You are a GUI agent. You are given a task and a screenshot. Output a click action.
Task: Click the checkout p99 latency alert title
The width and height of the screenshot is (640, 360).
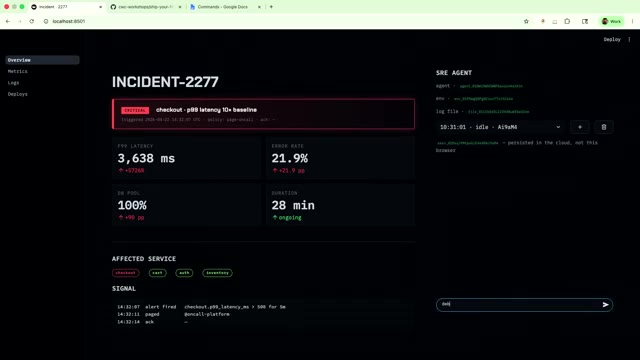click(x=206, y=110)
